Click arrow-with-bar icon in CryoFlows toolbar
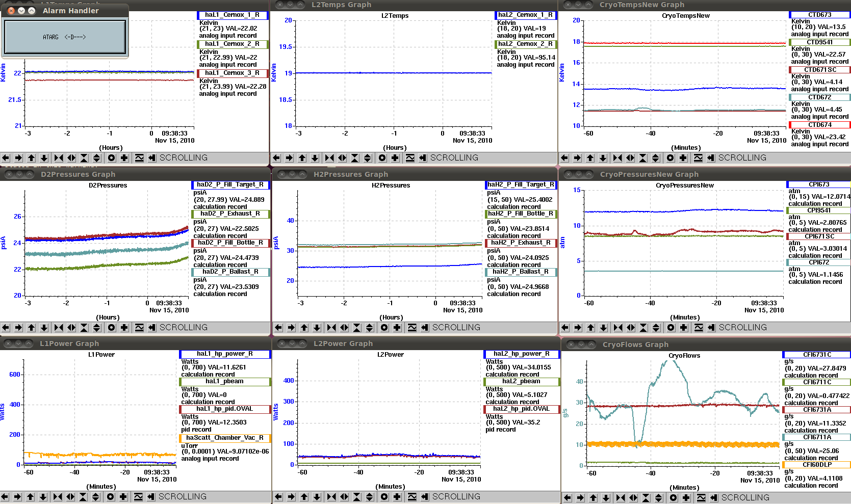 (x=713, y=498)
